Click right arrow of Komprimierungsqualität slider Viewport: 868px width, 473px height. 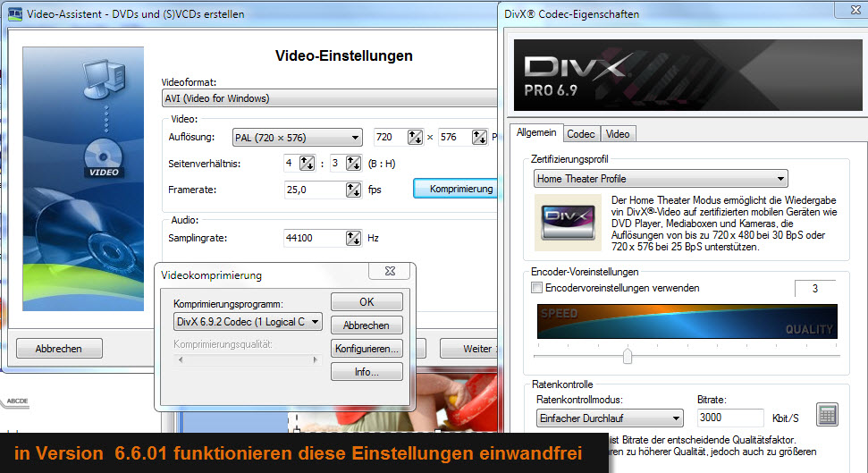(315, 360)
